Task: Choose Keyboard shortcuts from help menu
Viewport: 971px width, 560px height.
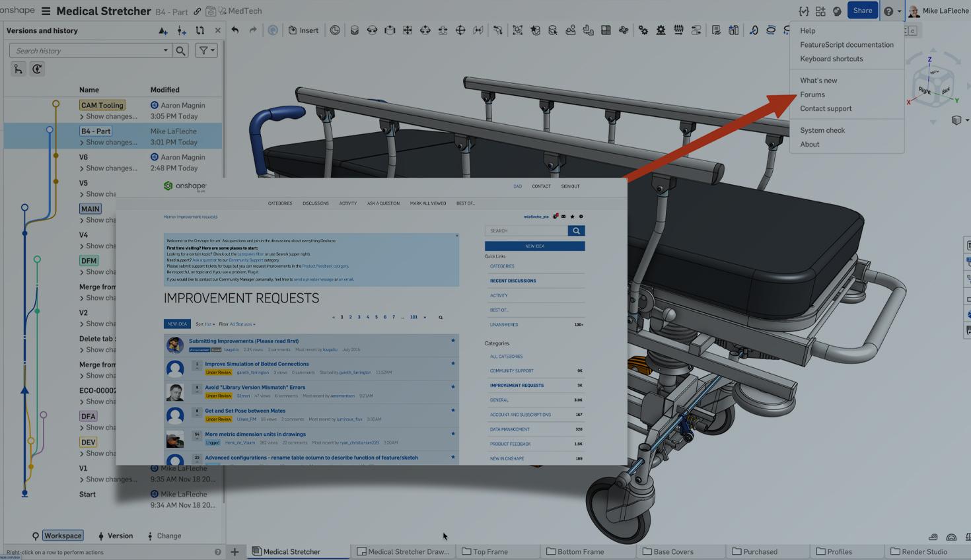Action: tap(831, 59)
